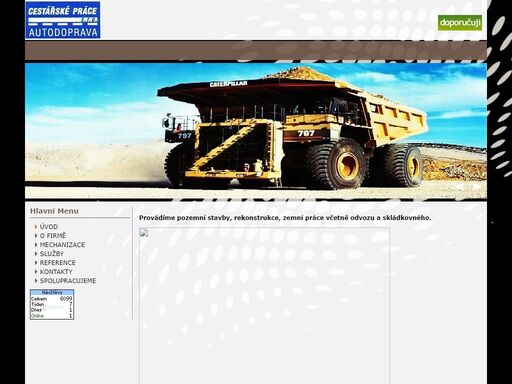Click the brown bar below the logo
The image size is (512, 384).
pyautogui.click(x=256, y=51)
